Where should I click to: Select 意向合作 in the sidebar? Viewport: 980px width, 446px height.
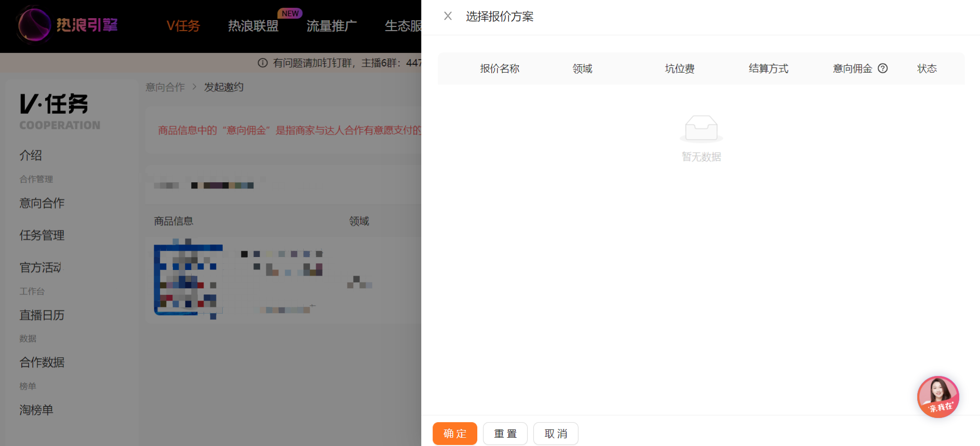(x=42, y=203)
